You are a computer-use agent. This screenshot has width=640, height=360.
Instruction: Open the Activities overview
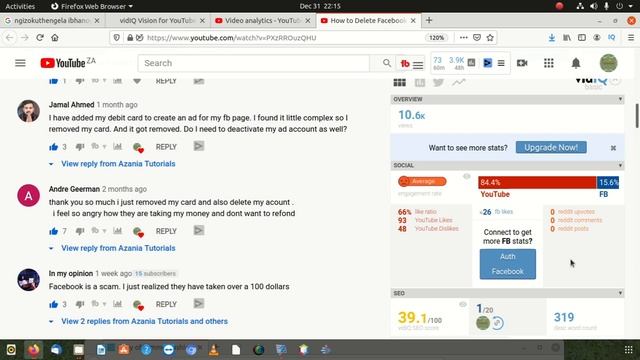(20, 6)
